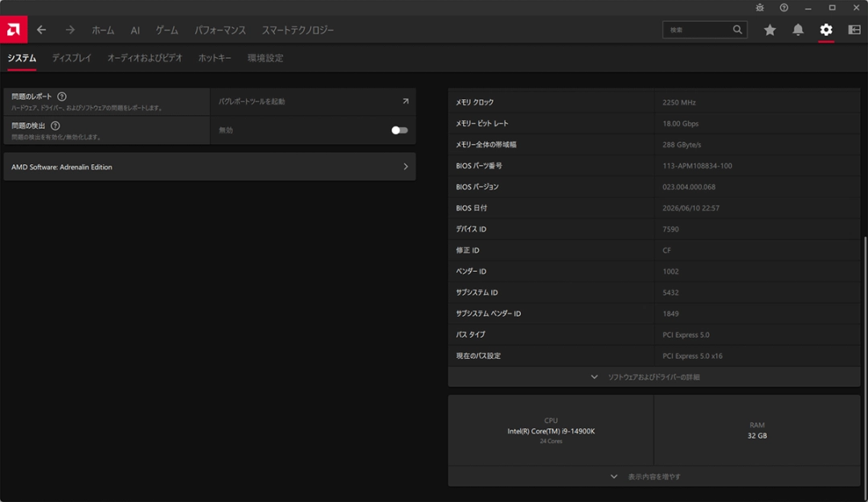Image resolution: width=868 pixels, height=502 pixels.
Task: Open the AI menu
Action: (x=135, y=30)
